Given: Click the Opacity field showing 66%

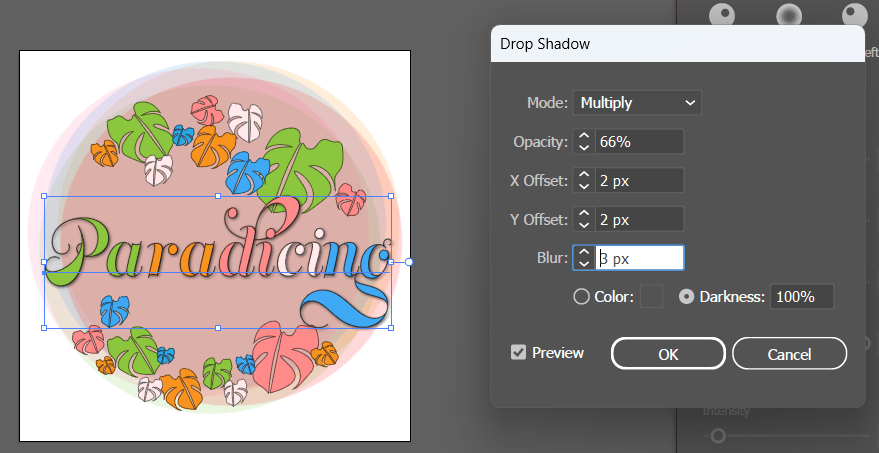Looking at the screenshot, I should 640,141.
